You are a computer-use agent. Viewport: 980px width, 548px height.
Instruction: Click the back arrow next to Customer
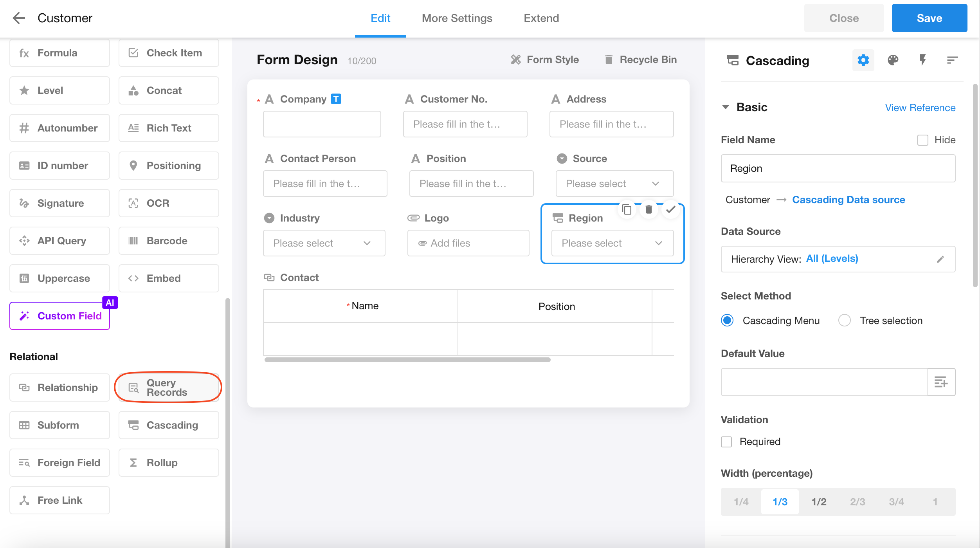(18, 18)
